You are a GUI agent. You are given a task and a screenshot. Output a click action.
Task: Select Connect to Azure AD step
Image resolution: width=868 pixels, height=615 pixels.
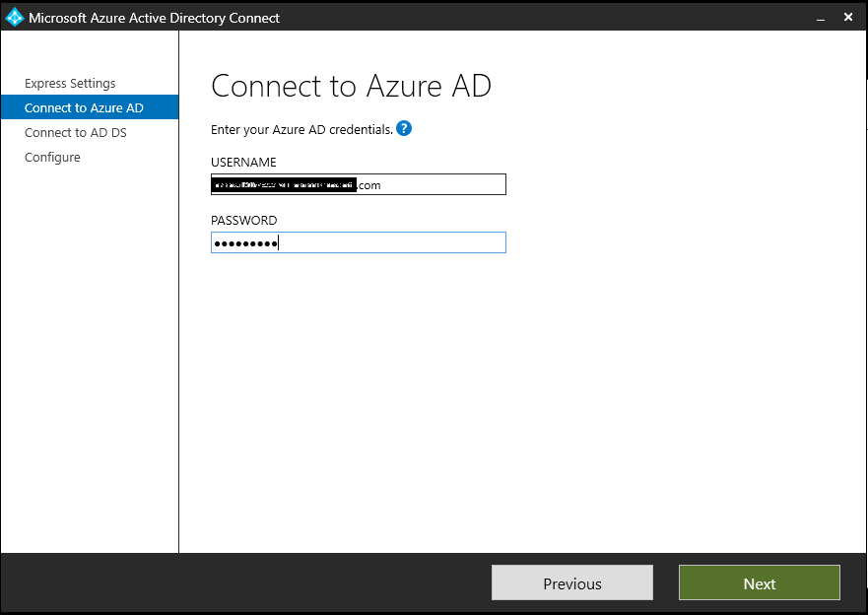point(90,107)
